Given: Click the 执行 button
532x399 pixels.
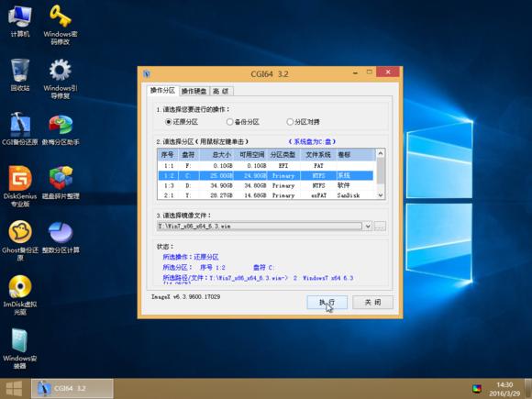Looking at the screenshot, I should point(327,302).
